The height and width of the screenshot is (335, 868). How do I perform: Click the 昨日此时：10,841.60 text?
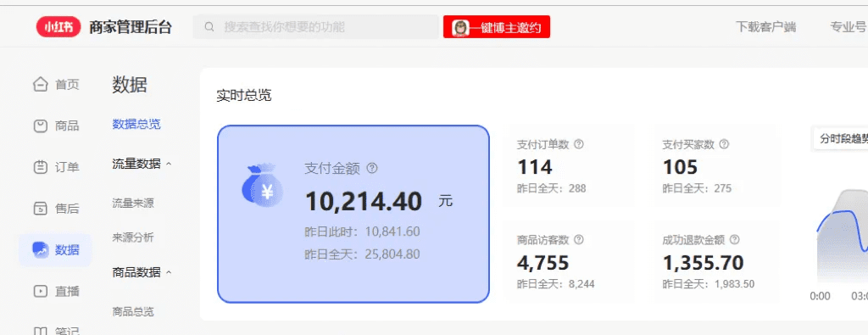point(362,232)
